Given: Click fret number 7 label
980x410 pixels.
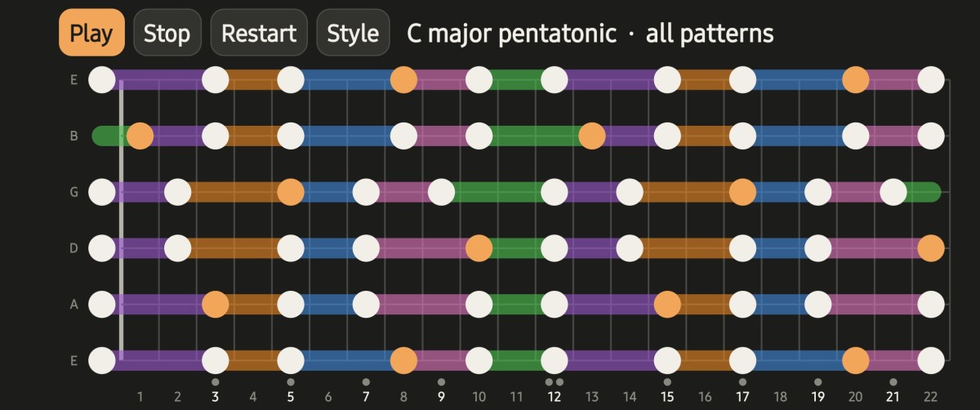Looking at the screenshot, I should click(366, 396).
